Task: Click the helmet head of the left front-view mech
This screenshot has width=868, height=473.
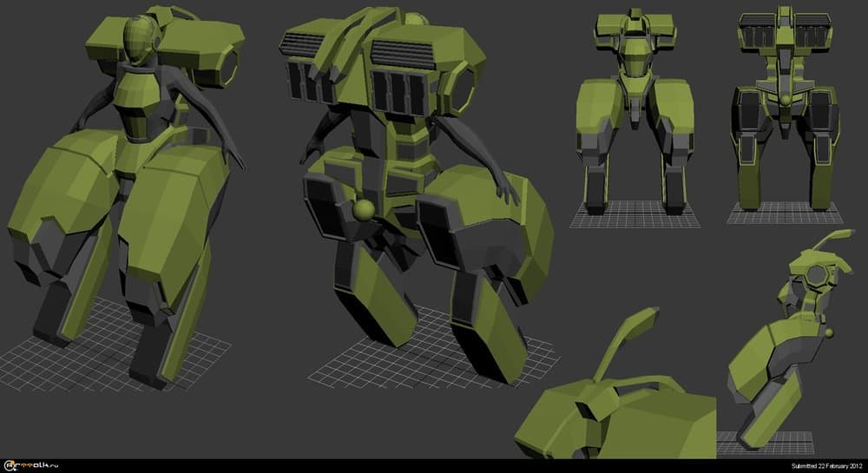Action: 139,39
